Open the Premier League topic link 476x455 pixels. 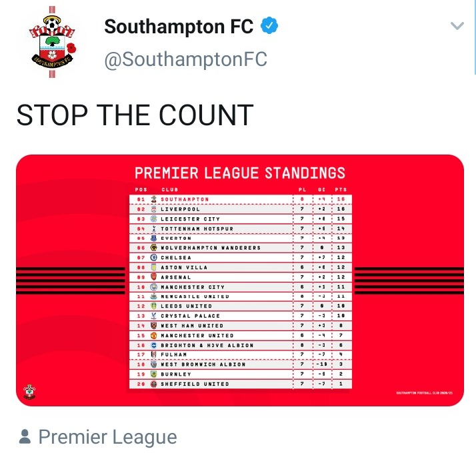coord(107,437)
